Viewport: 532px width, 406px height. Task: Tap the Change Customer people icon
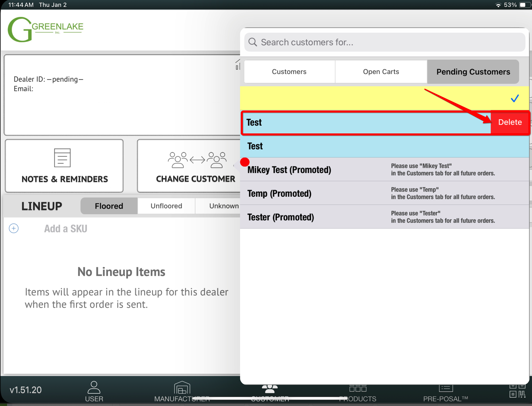pos(197,159)
